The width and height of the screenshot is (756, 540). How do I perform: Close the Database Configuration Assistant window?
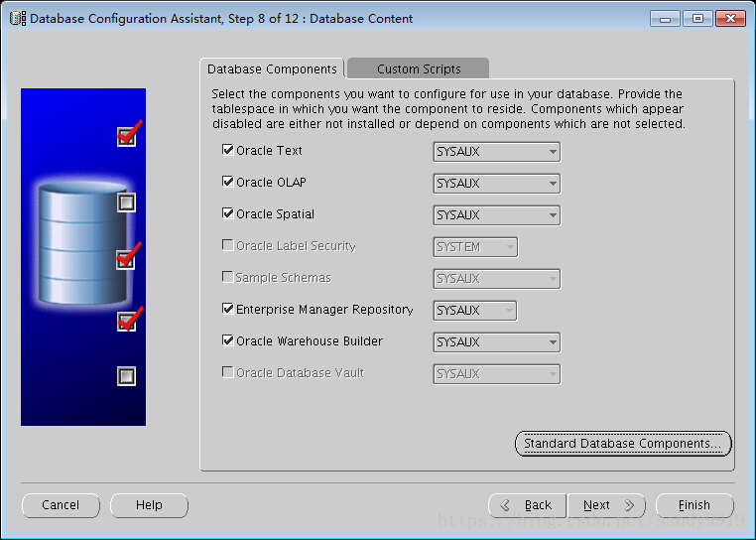730,19
